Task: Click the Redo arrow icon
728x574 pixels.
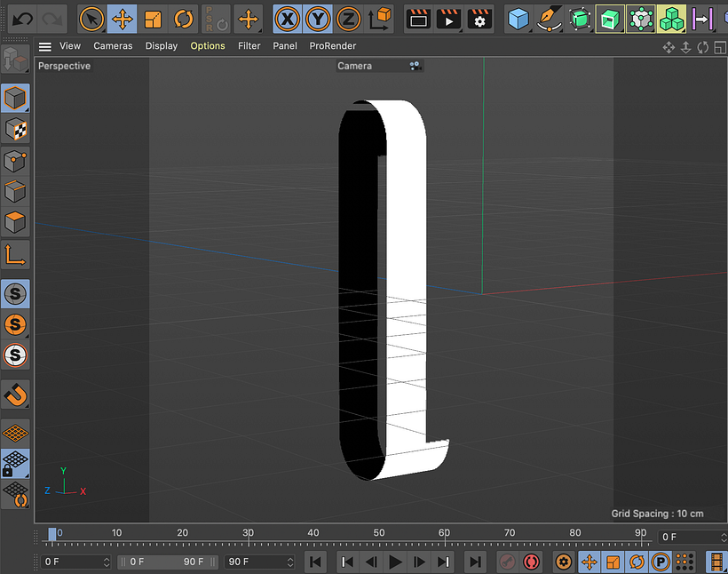Action: click(x=51, y=19)
